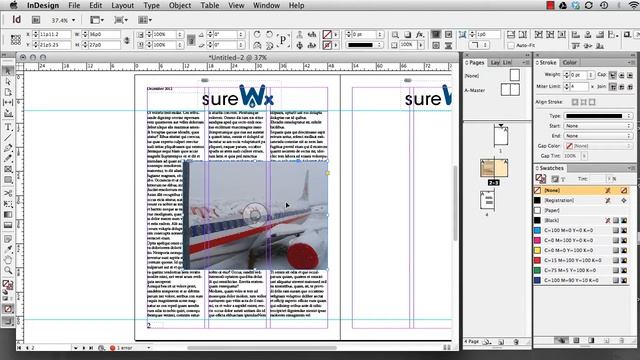Screen dimensions: 640x360
Task: Open the Window menu
Action: click(x=266, y=5)
